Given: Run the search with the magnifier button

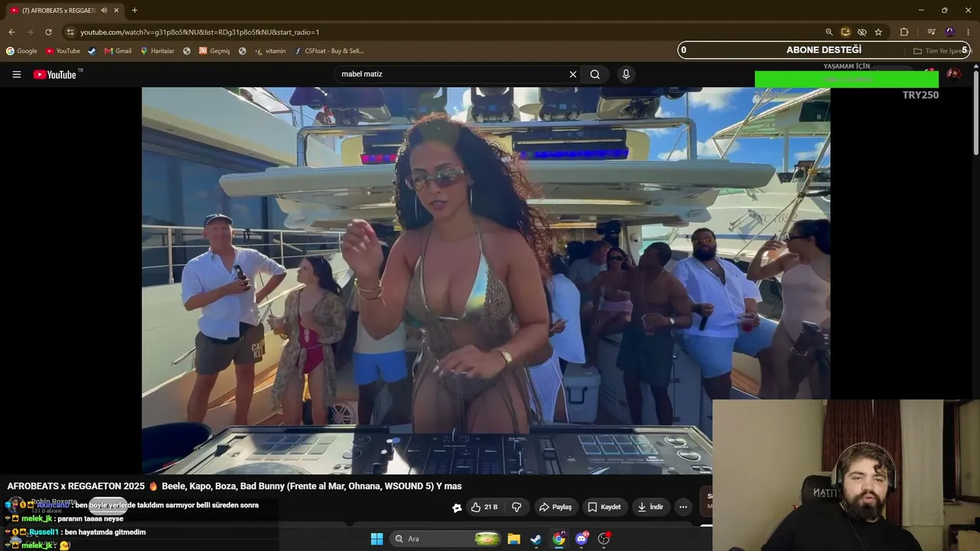Looking at the screenshot, I should pos(595,74).
